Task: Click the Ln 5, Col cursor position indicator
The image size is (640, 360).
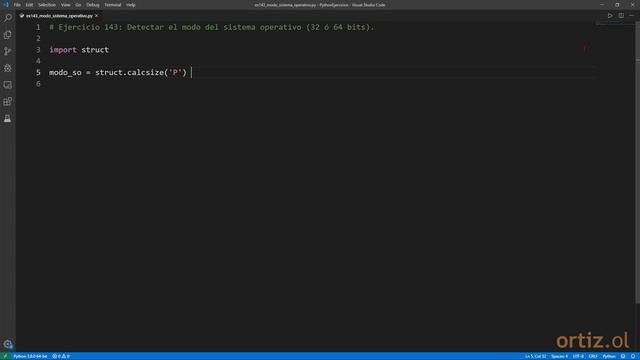Action: coord(535,356)
